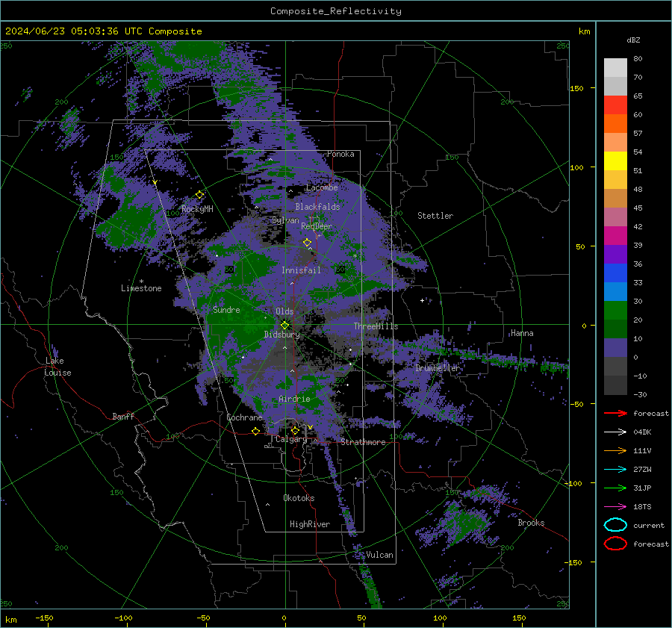Screen dimensions: 672x628
Task: Click the Stettler city label
Action: pyautogui.click(x=435, y=216)
